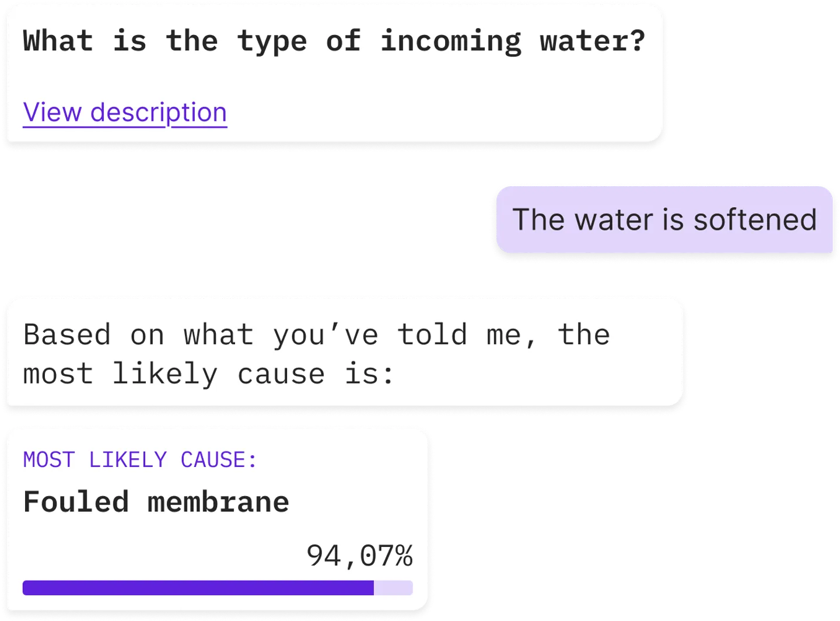Click the purple MOST LIKELY CAUSE label
Image resolution: width=840 pixels, height=621 pixels.
(140, 460)
